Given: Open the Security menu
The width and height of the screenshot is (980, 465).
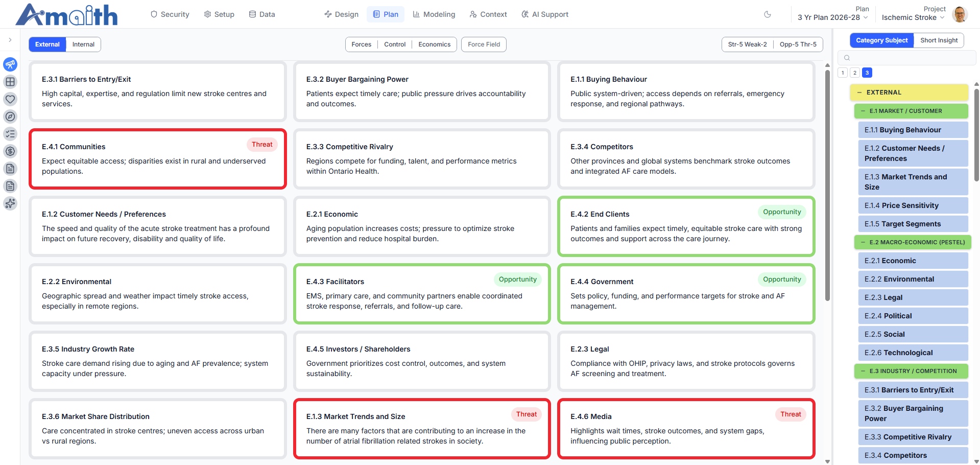Looking at the screenshot, I should (170, 14).
